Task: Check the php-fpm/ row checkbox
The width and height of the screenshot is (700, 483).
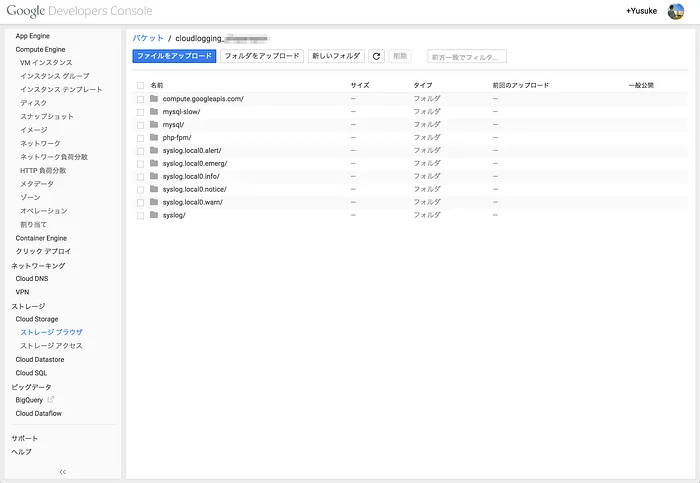Action: [x=141, y=138]
